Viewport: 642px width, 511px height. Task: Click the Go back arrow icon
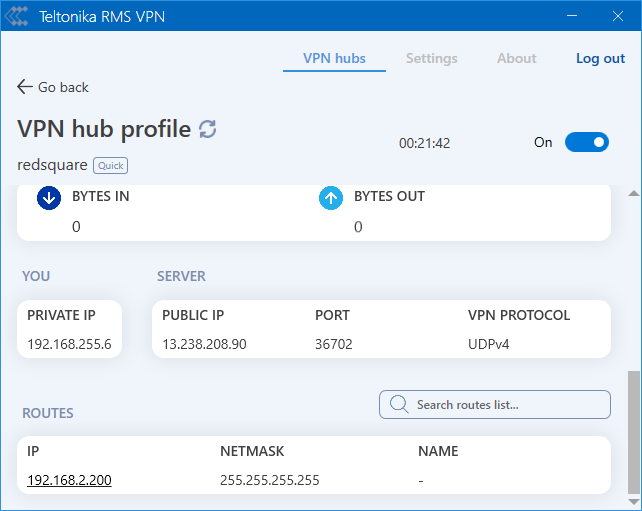click(25, 87)
